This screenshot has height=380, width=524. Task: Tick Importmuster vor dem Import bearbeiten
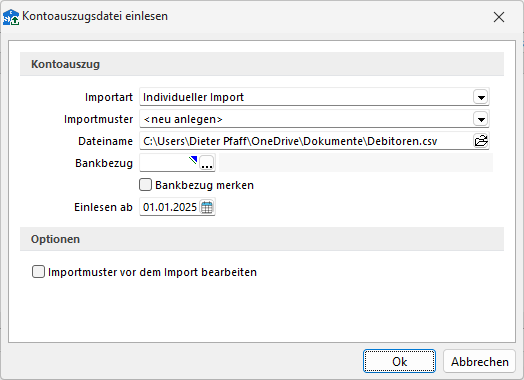click(38, 272)
